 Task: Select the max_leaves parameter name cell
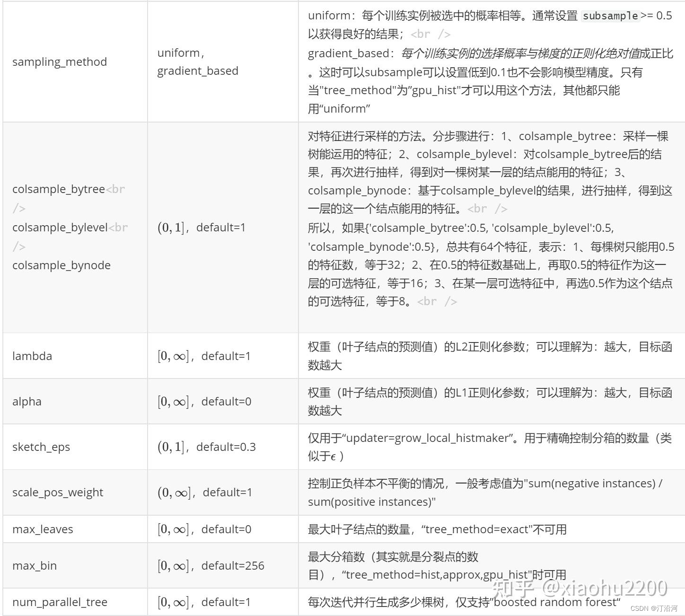(x=75, y=529)
